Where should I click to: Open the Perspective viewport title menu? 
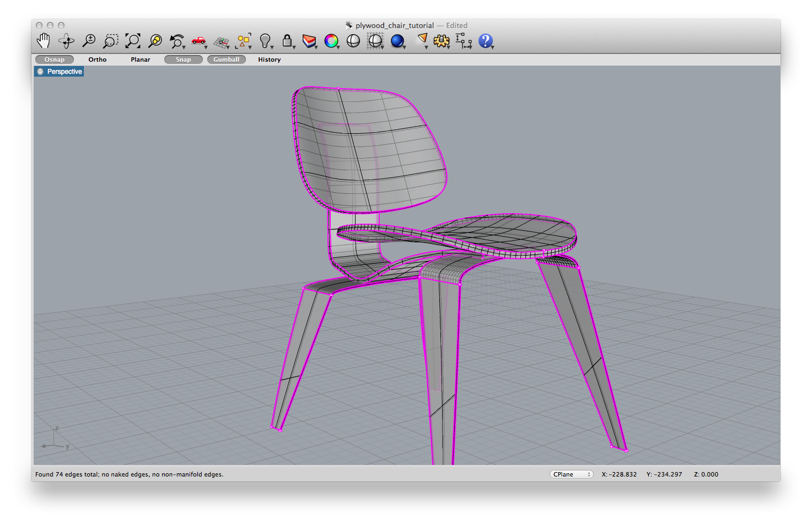point(64,72)
